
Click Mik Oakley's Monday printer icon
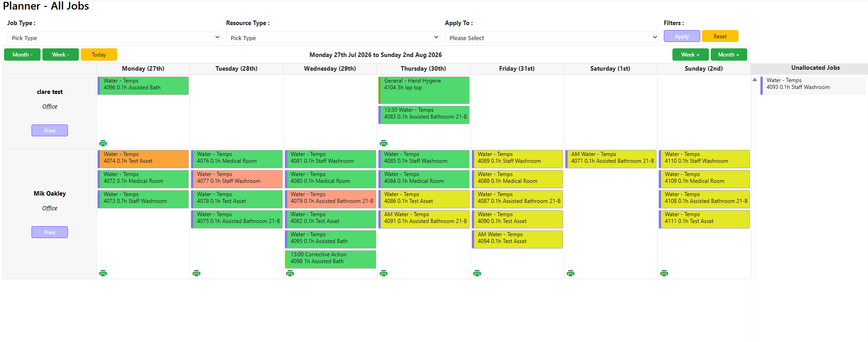(103, 273)
